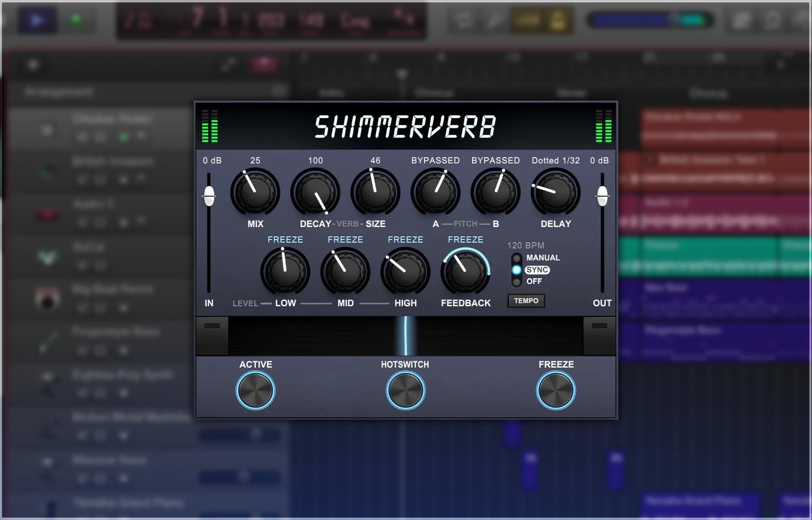
Task: Click the input level meter
Action: pos(210,126)
